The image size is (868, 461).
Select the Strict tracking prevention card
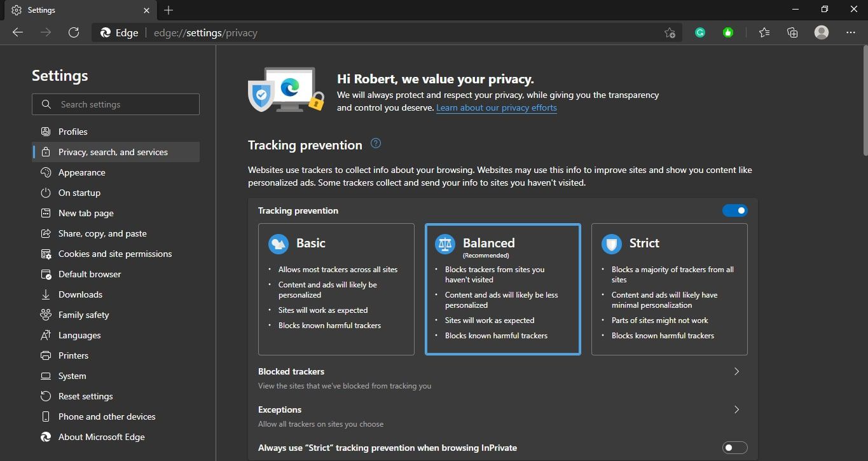pyautogui.click(x=670, y=289)
